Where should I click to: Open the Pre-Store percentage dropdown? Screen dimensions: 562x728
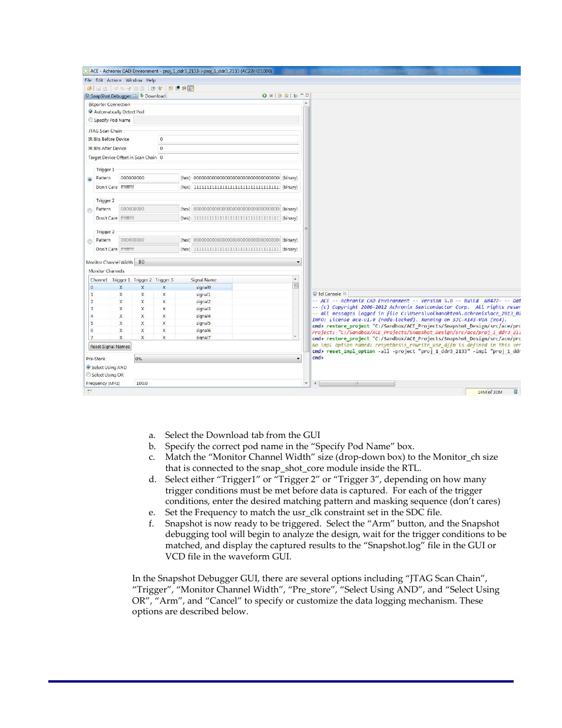[217, 358]
